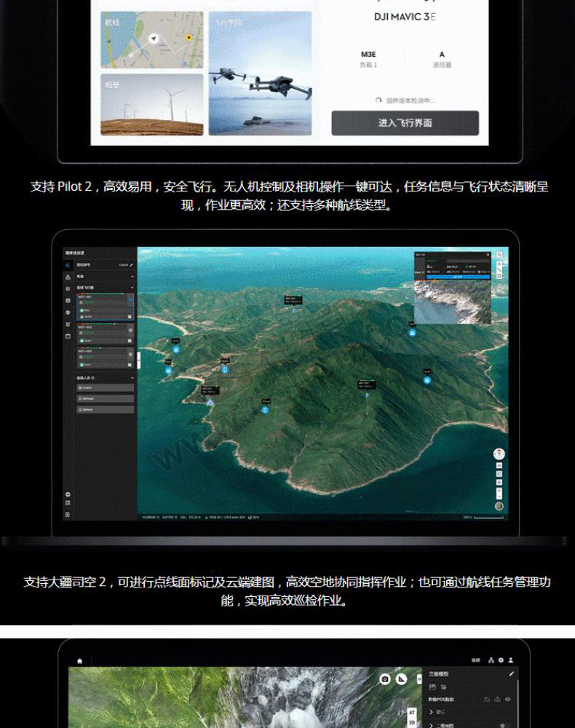Click the area drawing tool on the map
The image size is (575, 728).
[499, 276]
